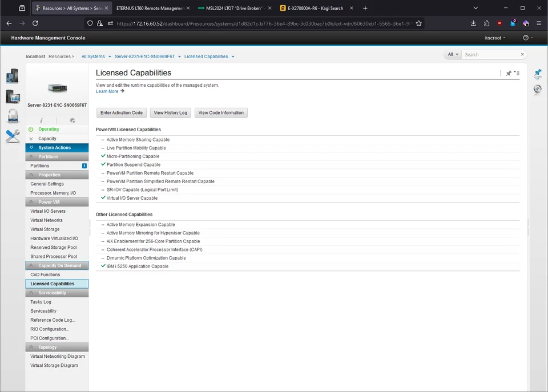Open the Server-8231-E1C breadcrumb dropdown arrow

click(180, 56)
